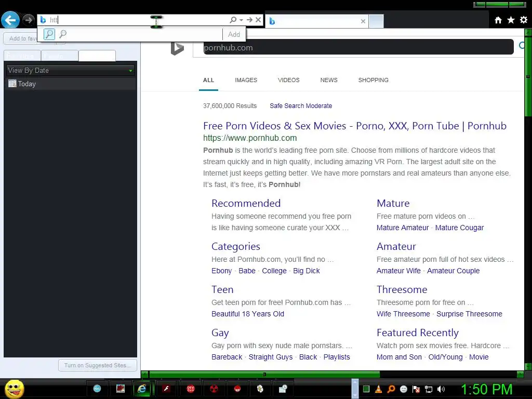Click the address bar search magnifier

coord(233,20)
